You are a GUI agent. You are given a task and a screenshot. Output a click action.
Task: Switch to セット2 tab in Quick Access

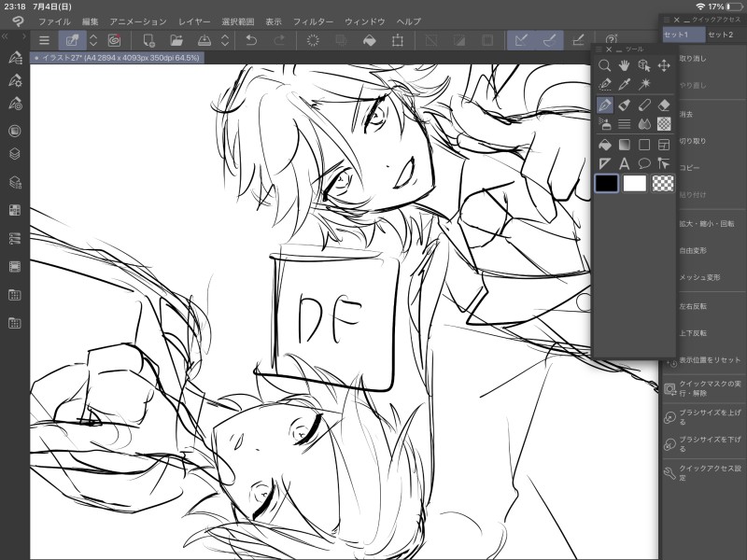[x=720, y=35]
